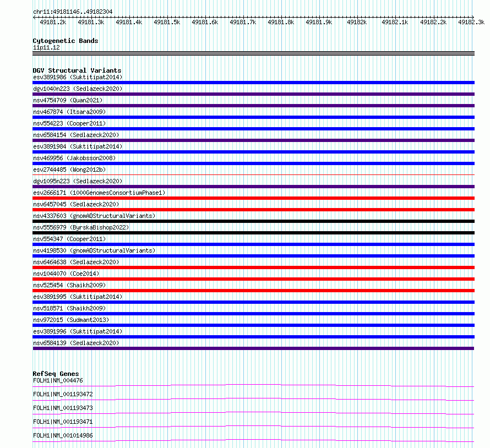This screenshot has width=490, height=448.
Task: Select nsv554223 (Cooper2011) label
Action: tap(69, 123)
